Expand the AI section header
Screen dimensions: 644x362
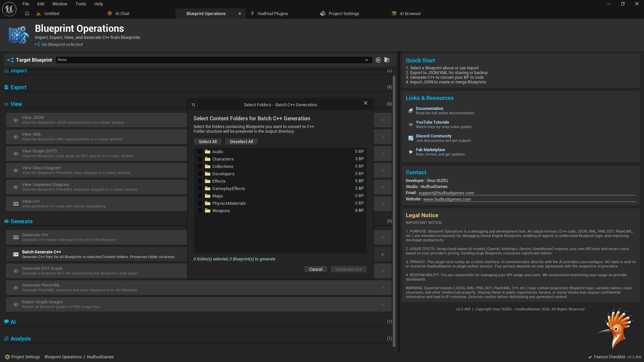[13, 322]
